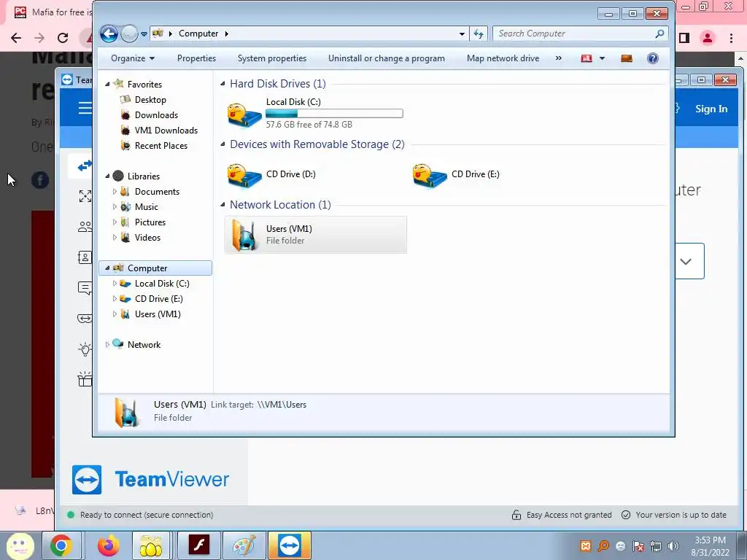Open recent locations dropdown arrow
This screenshot has height=560, width=747.
coord(144,34)
